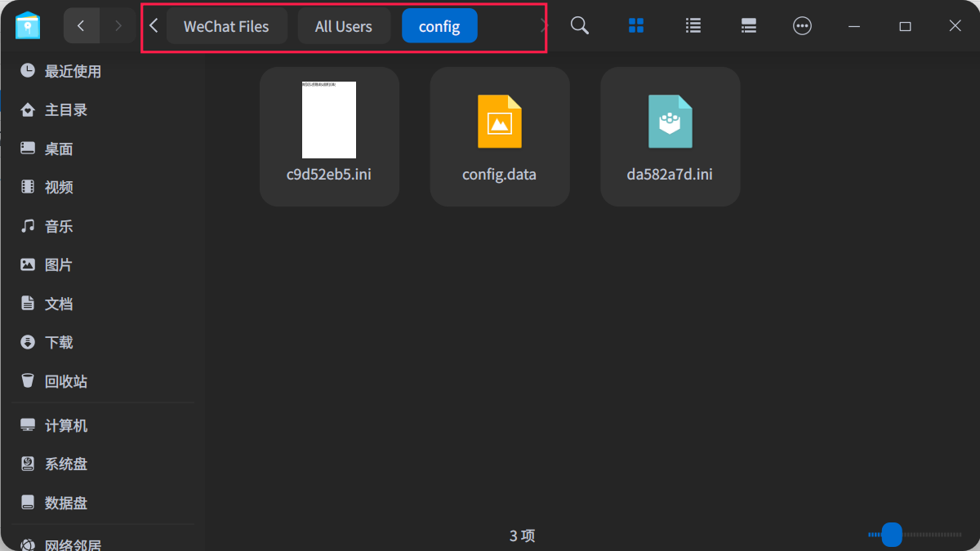Go forward to the next folder

(x=118, y=26)
